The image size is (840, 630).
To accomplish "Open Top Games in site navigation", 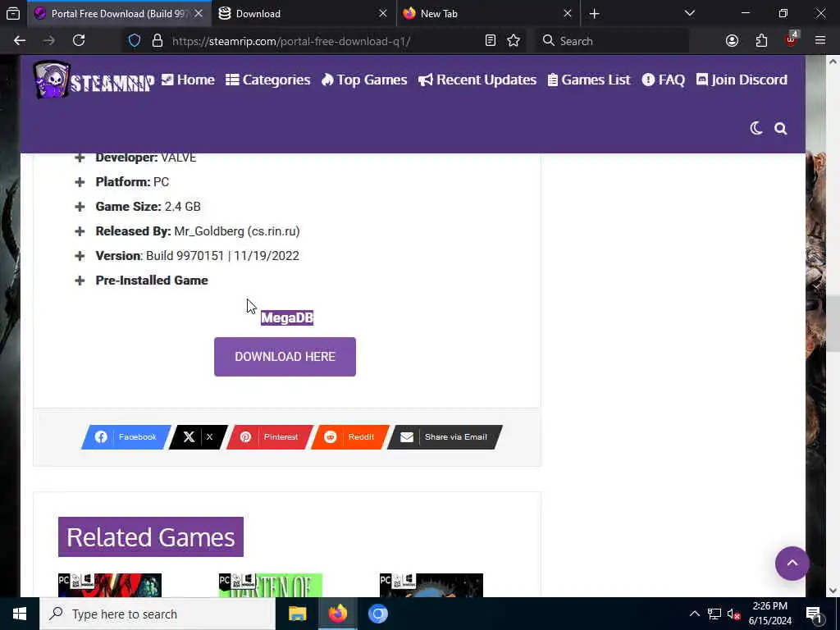I will tap(364, 80).
